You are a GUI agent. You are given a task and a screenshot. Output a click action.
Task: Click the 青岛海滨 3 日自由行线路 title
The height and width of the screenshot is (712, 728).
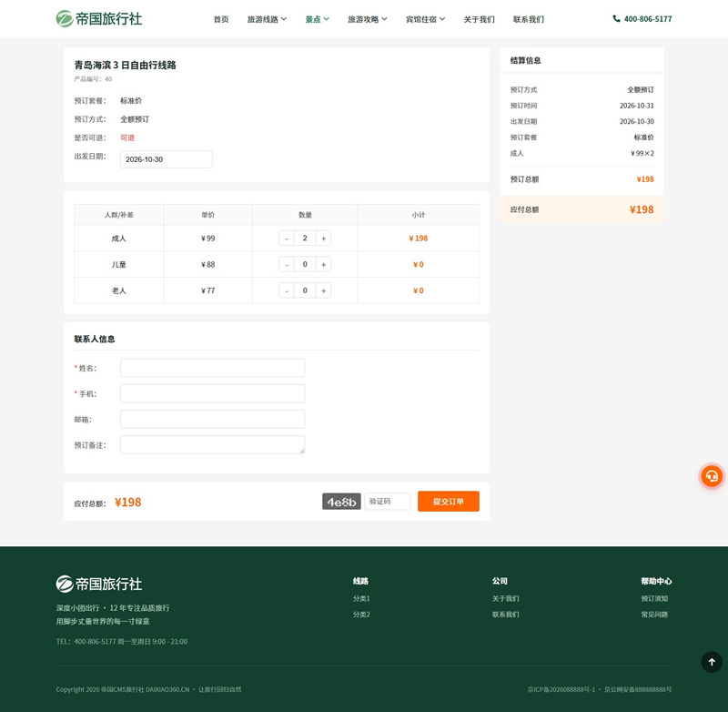coord(126,65)
